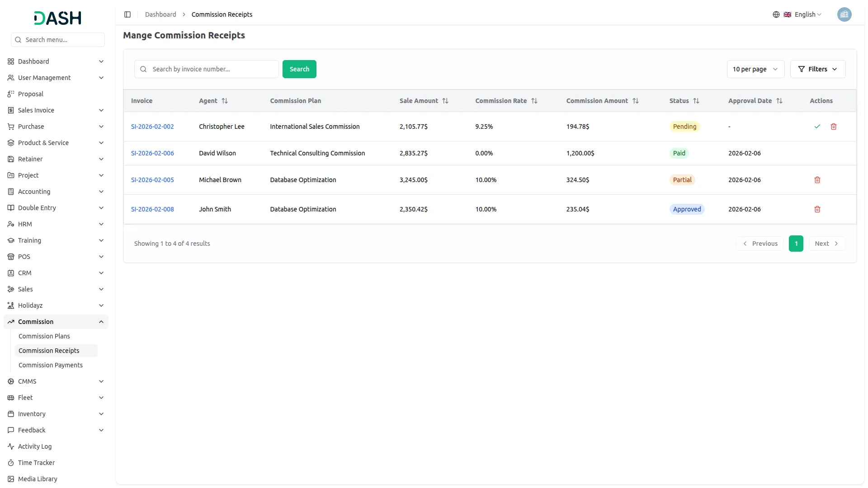Delete the John Smith receipt
The height and width of the screenshot is (488, 868).
817,209
